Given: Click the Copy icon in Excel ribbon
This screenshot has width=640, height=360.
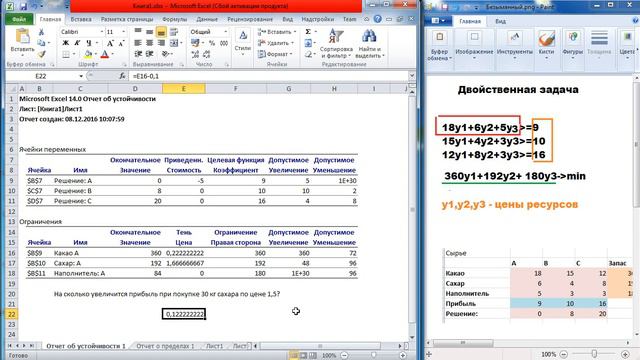Looking at the screenshot, I should [x=41, y=43].
